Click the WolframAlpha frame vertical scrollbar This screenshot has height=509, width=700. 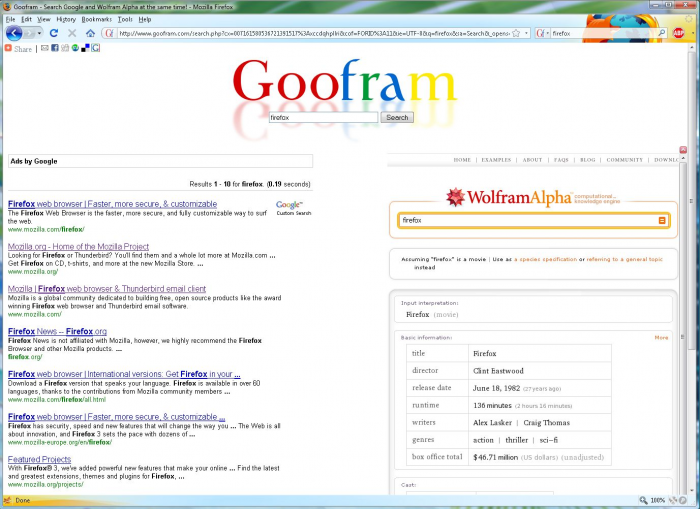(x=683, y=327)
